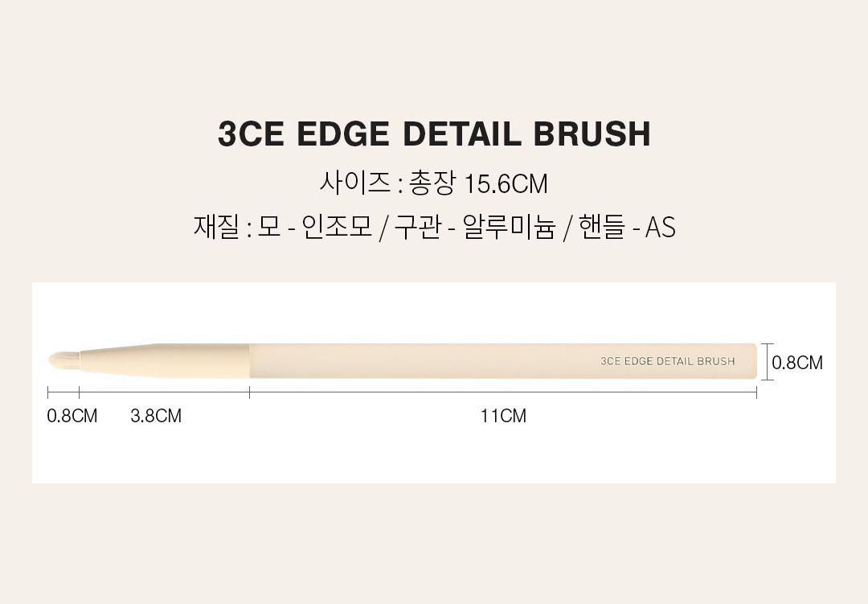Image resolution: width=868 pixels, height=604 pixels.
Task: Click the 15.6CM total length value
Action: click(x=506, y=184)
